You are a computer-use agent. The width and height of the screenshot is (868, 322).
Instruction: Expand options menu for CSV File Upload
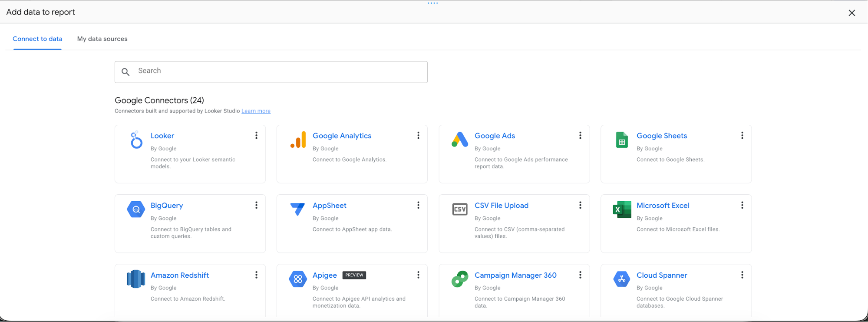580,205
